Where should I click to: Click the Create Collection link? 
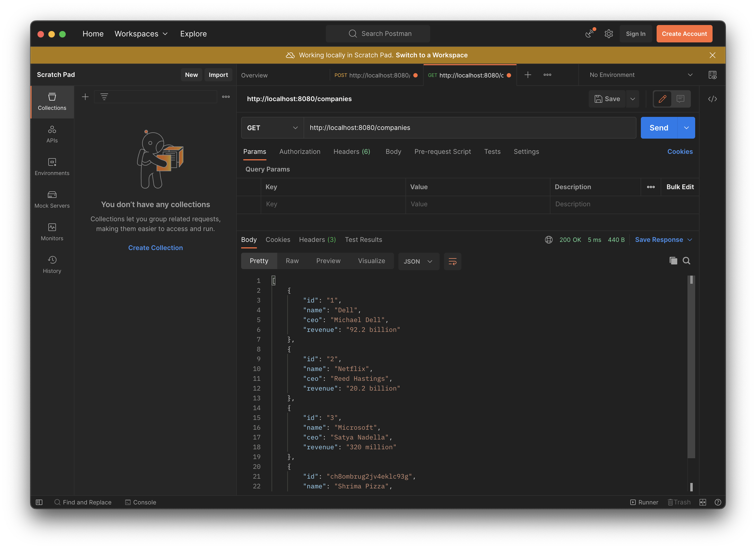point(155,248)
